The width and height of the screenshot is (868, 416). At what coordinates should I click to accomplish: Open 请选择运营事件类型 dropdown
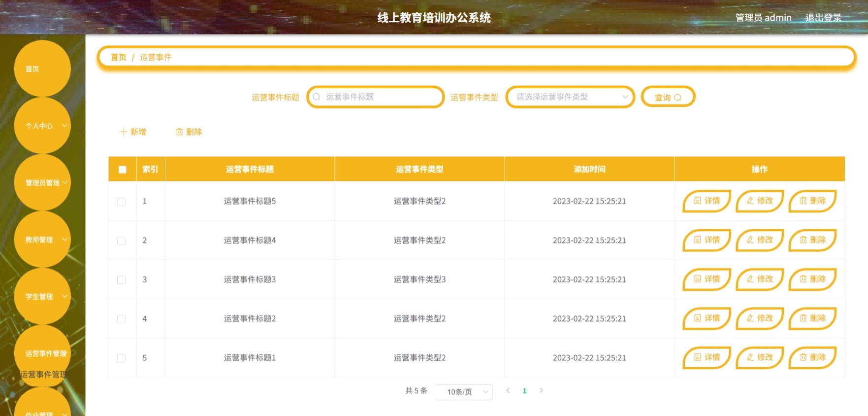point(570,97)
